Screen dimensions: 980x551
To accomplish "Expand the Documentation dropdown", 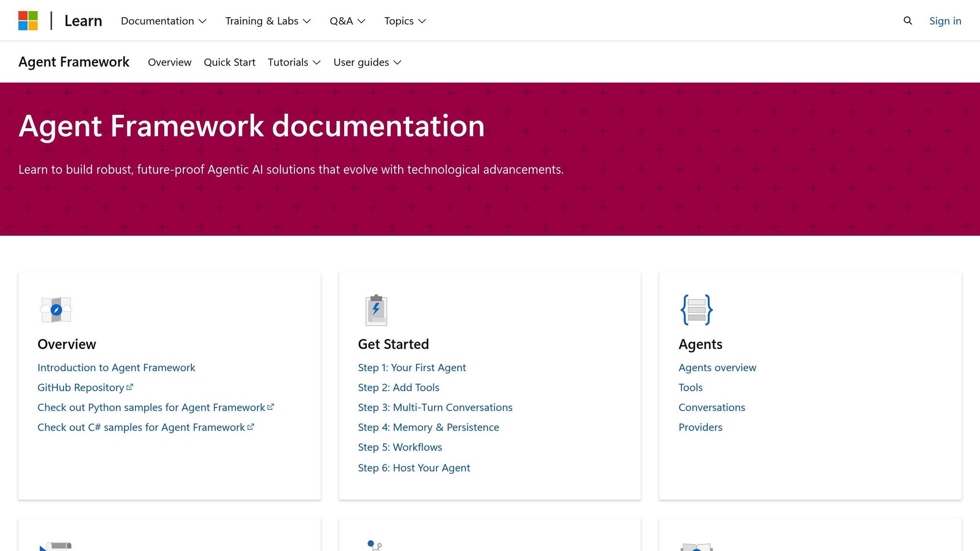I will 163,21.
